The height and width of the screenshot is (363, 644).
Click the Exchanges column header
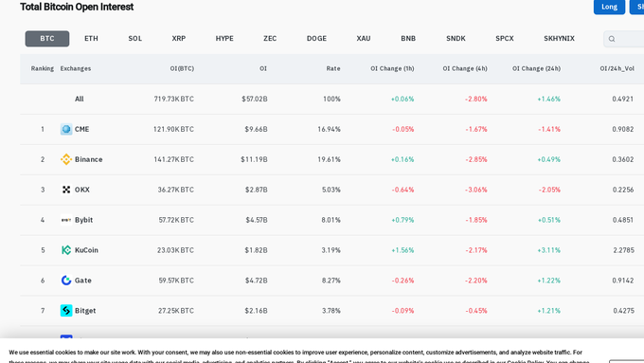tap(76, 68)
